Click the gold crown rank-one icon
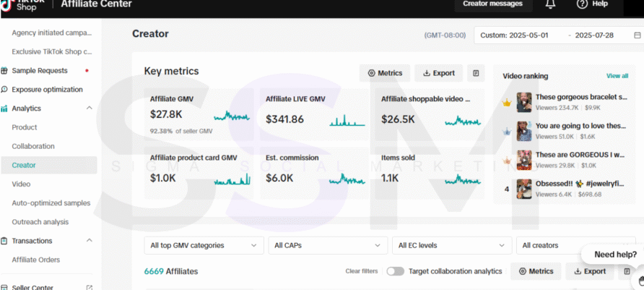Image resolution: width=644 pixels, height=290 pixels. [507, 103]
